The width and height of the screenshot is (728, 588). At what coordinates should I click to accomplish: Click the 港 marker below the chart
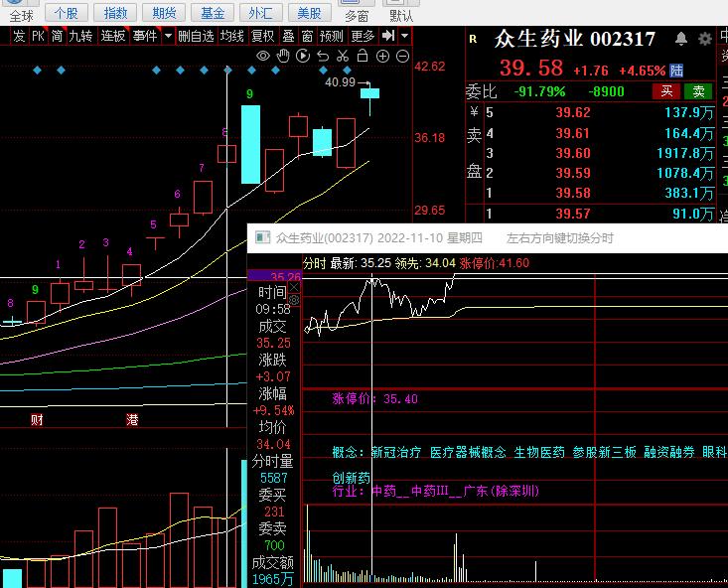(132, 420)
